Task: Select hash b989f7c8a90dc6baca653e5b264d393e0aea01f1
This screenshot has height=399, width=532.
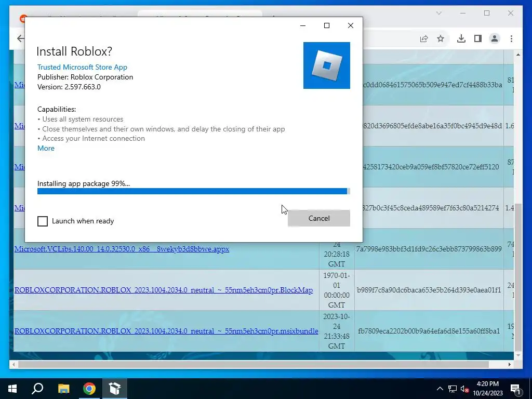Action: (x=429, y=290)
